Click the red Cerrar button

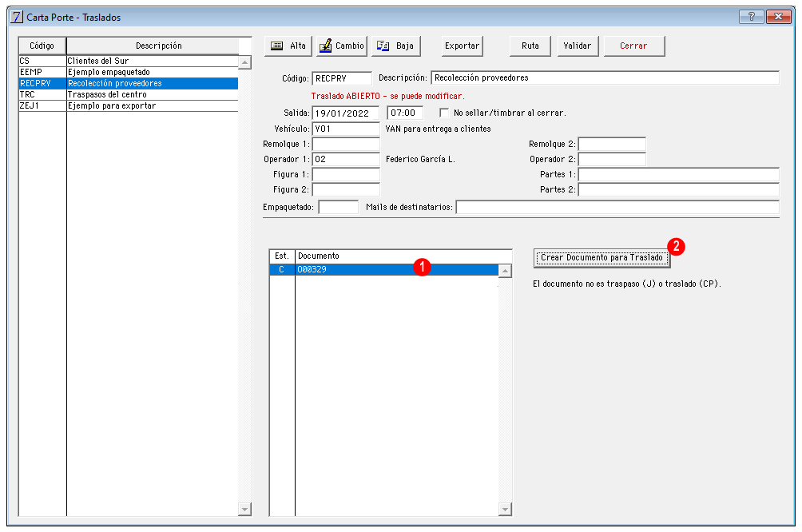tap(633, 46)
